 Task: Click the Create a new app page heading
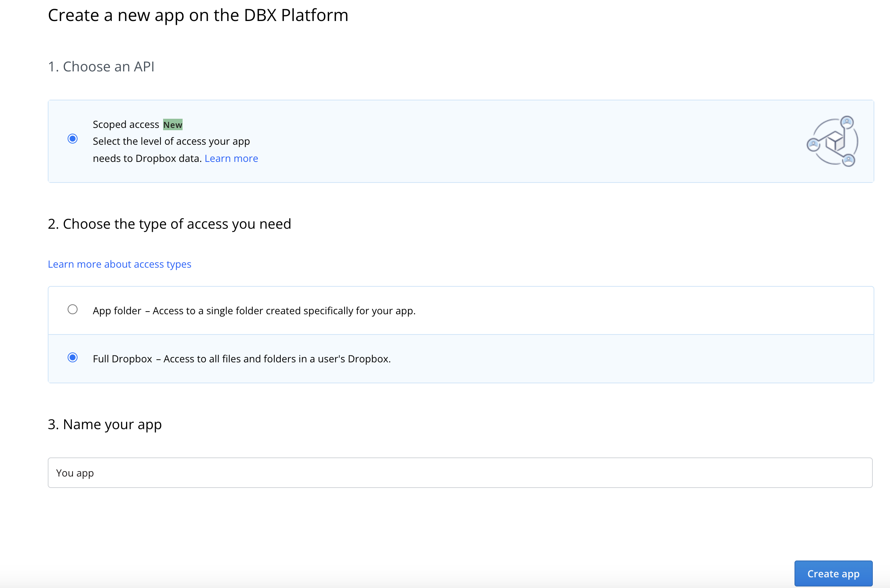point(198,16)
